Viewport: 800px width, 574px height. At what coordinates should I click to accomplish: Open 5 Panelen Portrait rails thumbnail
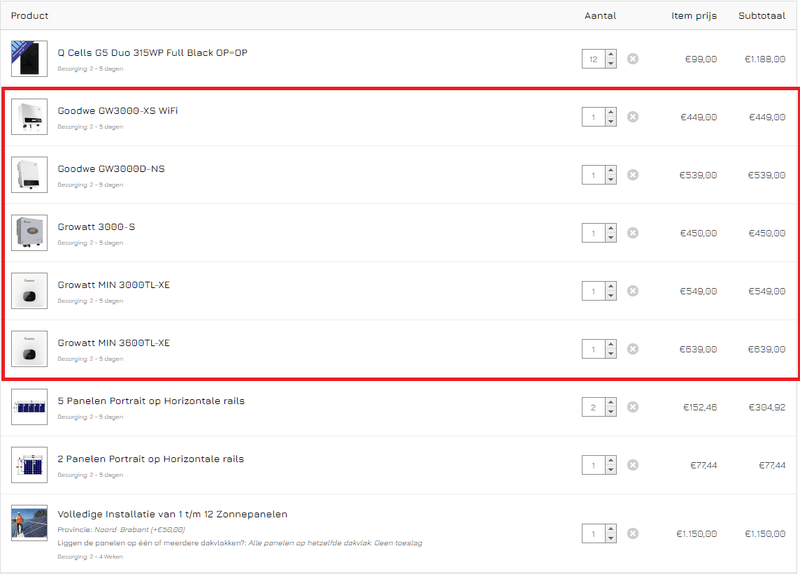[x=30, y=407]
